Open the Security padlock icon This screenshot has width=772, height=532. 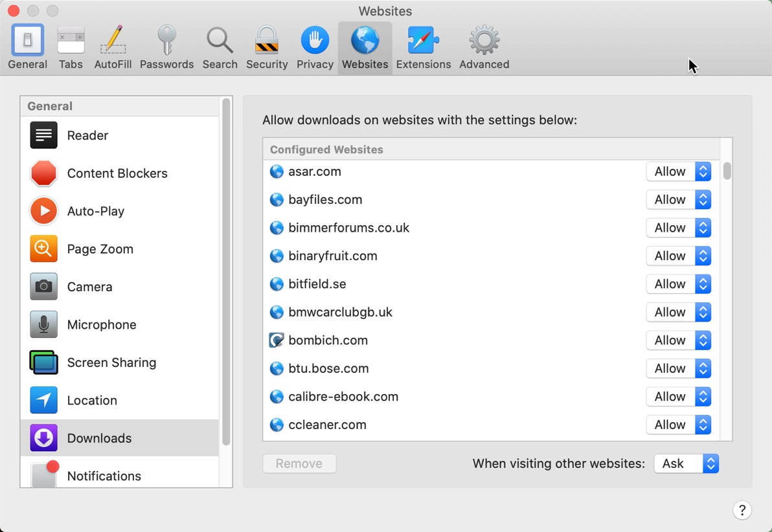267,40
